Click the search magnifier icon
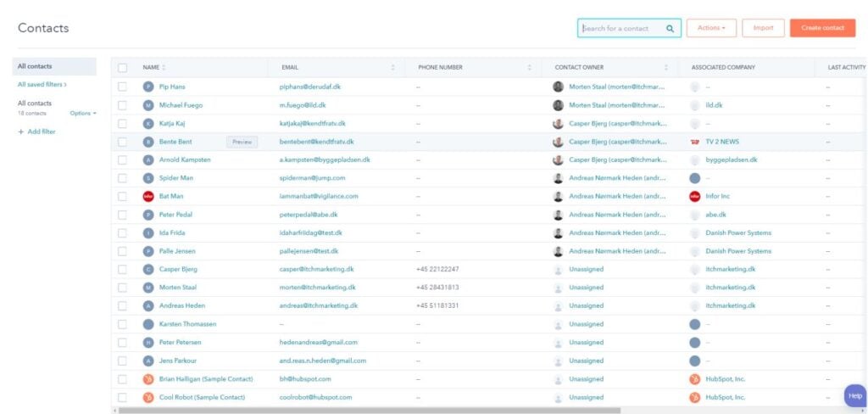 coord(670,28)
